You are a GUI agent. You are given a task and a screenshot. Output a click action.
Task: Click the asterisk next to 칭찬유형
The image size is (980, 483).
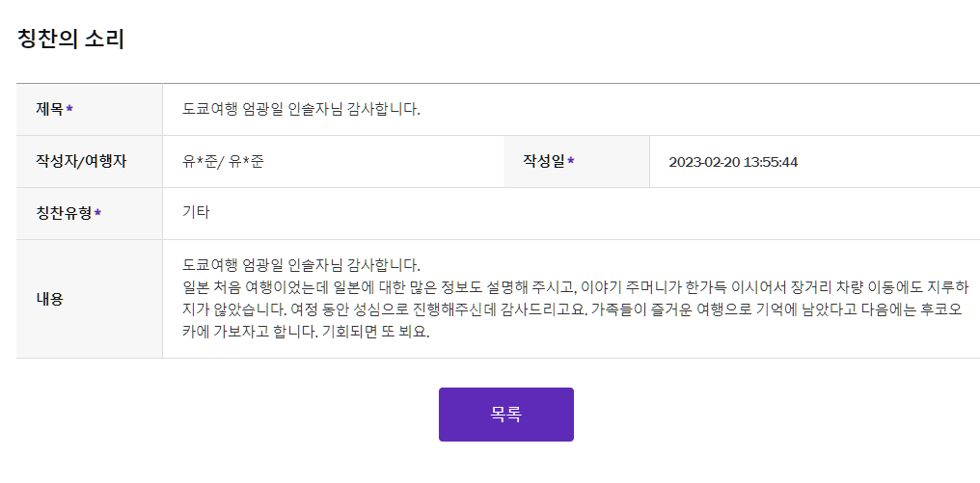tap(98, 214)
